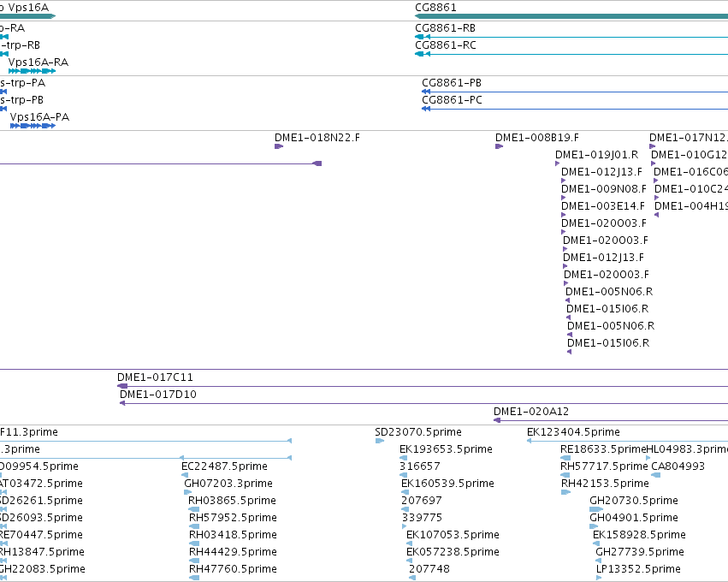Click the EK193653.5prime label

point(447,449)
